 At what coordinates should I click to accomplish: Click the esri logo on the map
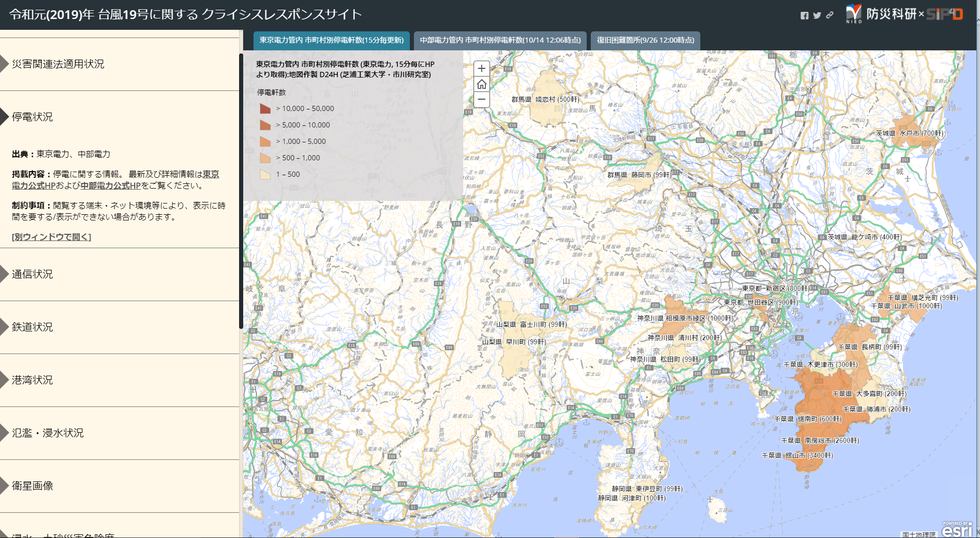(x=957, y=530)
